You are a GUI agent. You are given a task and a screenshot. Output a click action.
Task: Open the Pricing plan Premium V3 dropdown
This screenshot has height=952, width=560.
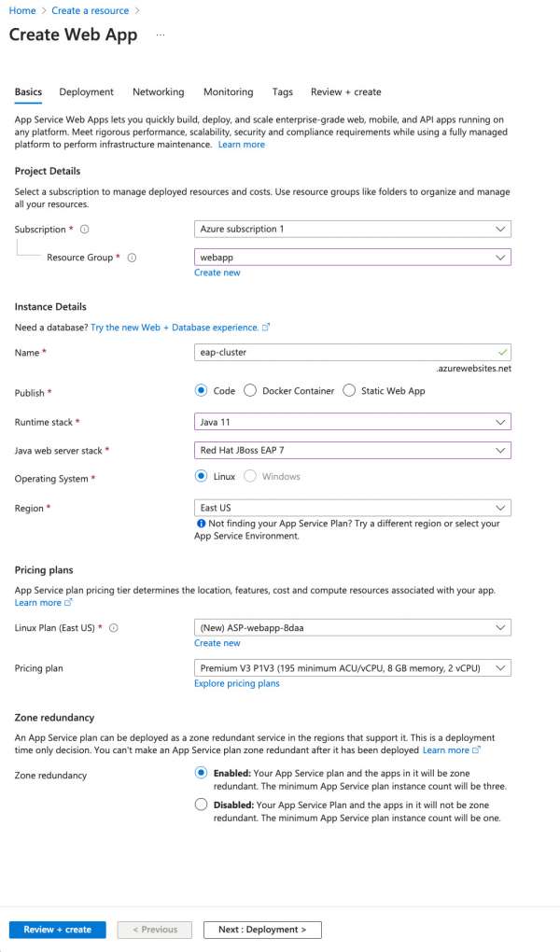(x=353, y=668)
